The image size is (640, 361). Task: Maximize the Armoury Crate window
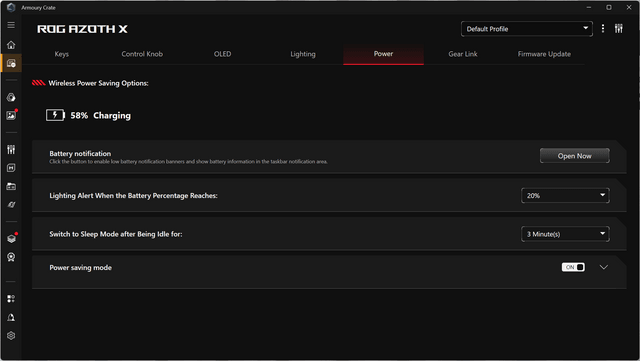point(609,7)
